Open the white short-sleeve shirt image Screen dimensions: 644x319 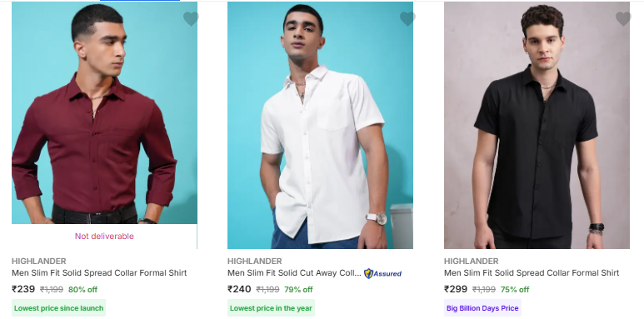(x=321, y=125)
